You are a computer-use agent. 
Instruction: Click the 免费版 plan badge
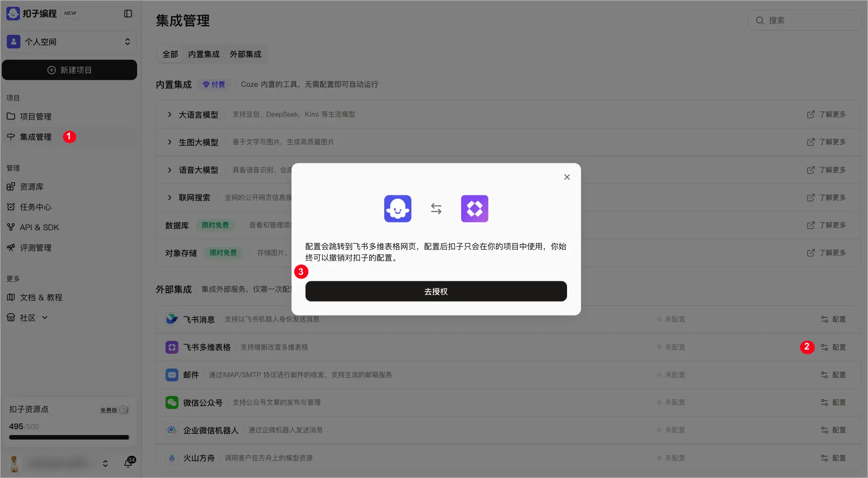click(x=114, y=410)
